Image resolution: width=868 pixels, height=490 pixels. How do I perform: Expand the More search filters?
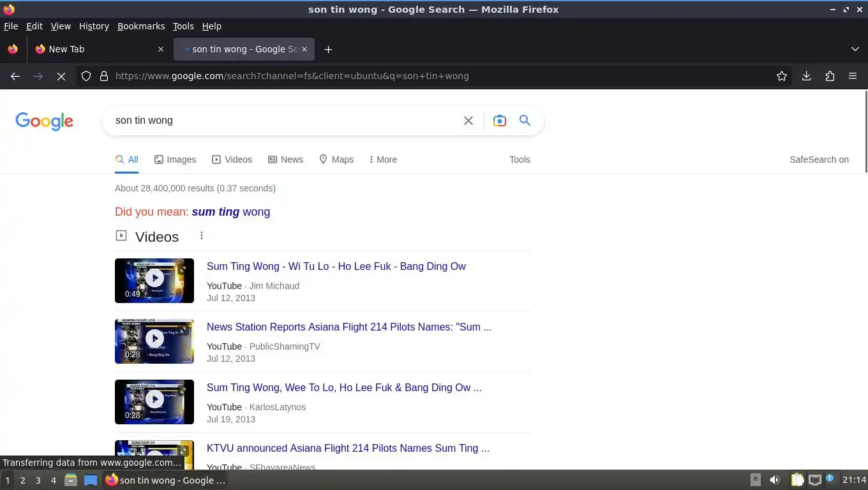(x=383, y=160)
